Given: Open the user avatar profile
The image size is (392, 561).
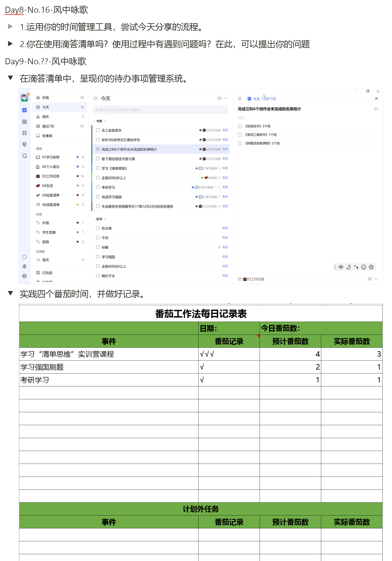Looking at the screenshot, I should (24, 98).
